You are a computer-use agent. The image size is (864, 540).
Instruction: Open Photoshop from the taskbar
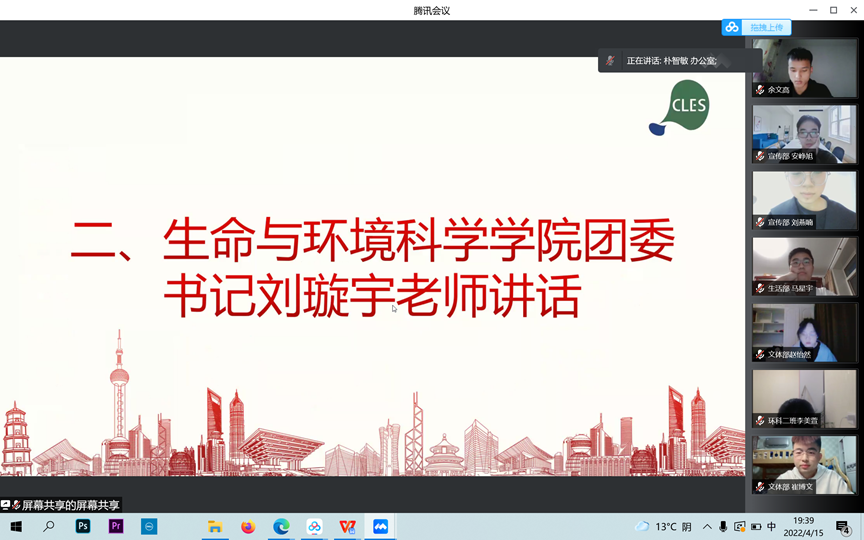pos(83,527)
